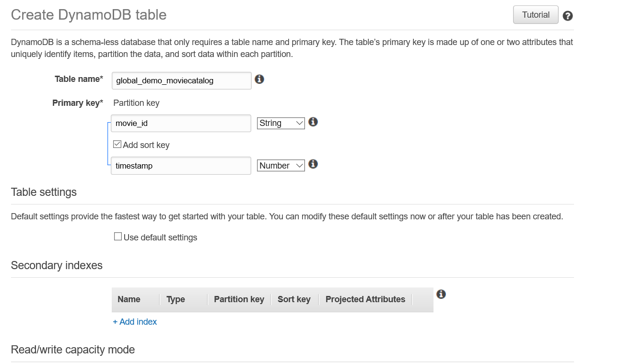Click info icon next to partition key type
The height and width of the screenshot is (363, 644).
click(313, 122)
